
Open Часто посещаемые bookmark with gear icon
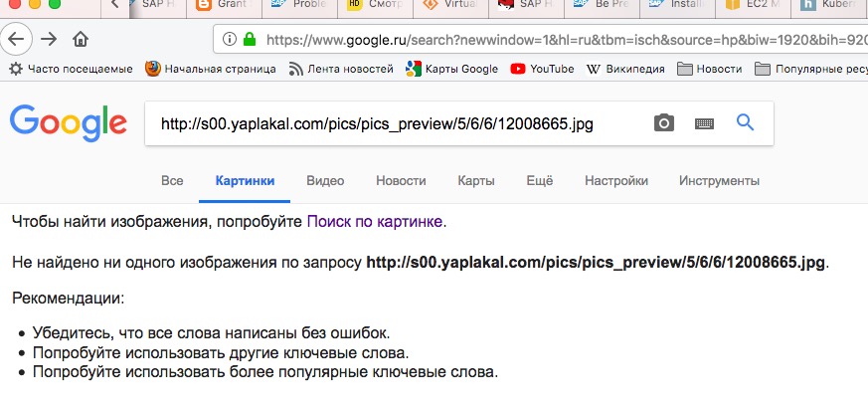pos(72,70)
